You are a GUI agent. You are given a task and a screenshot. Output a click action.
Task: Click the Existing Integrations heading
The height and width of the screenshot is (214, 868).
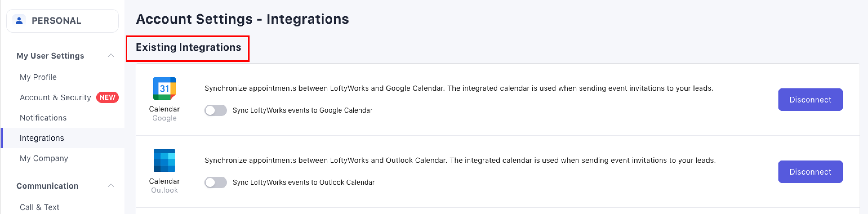pos(188,47)
